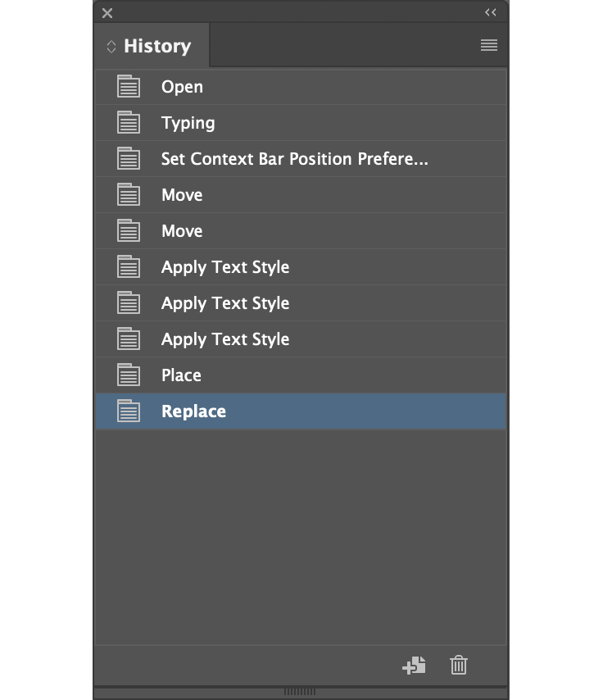
Task: Delete current state with trash icon
Action: click(x=459, y=666)
